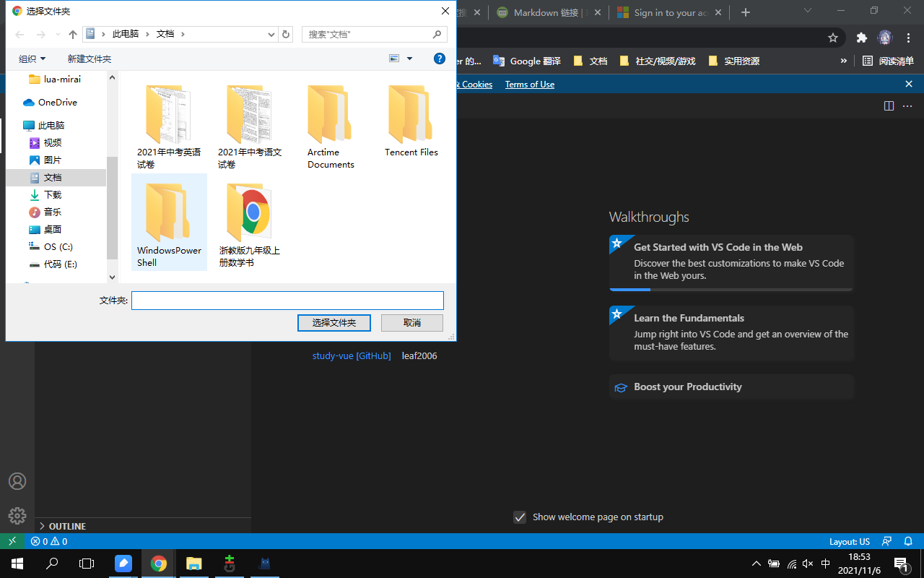
Task: Click remote indicator in status bar
Action: tap(12, 541)
